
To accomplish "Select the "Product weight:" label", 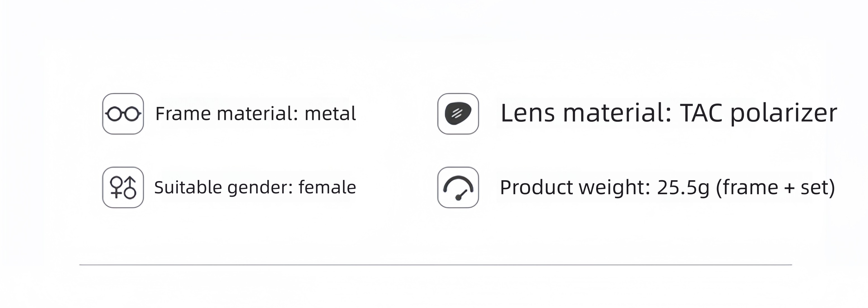I will (x=575, y=187).
